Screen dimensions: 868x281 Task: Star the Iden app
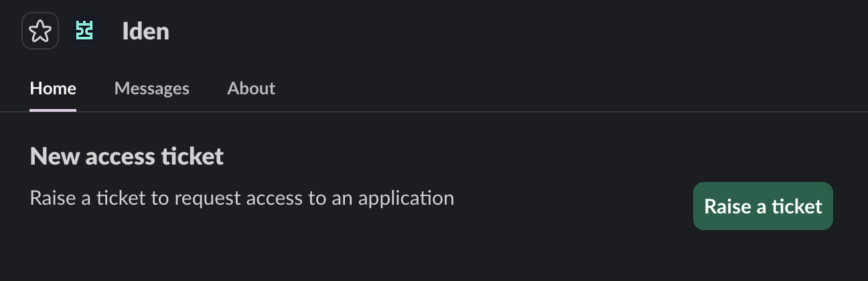pos(40,31)
